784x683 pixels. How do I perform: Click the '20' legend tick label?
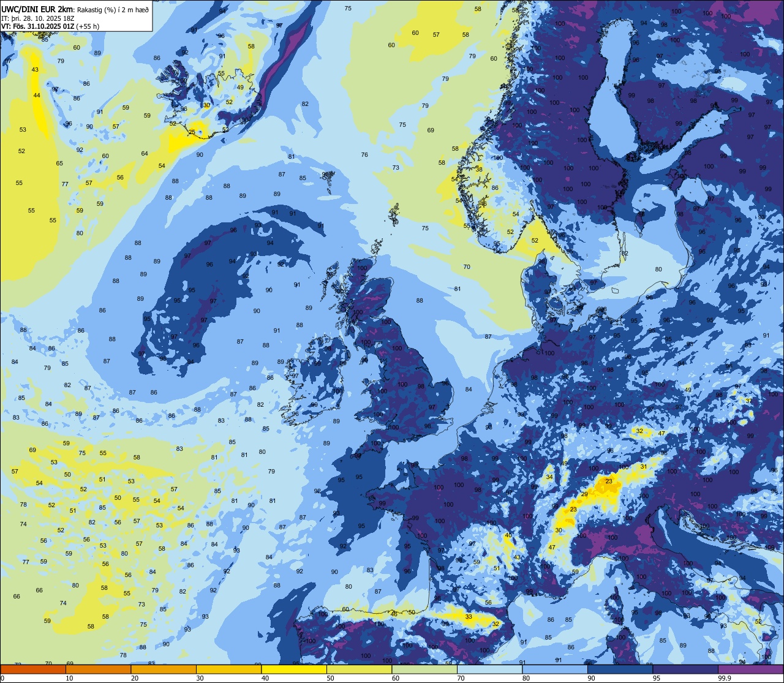pos(135,678)
